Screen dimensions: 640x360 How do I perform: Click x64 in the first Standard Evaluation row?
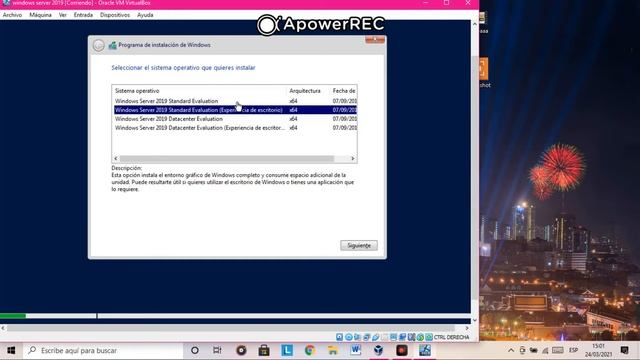pyautogui.click(x=293, y=101)
